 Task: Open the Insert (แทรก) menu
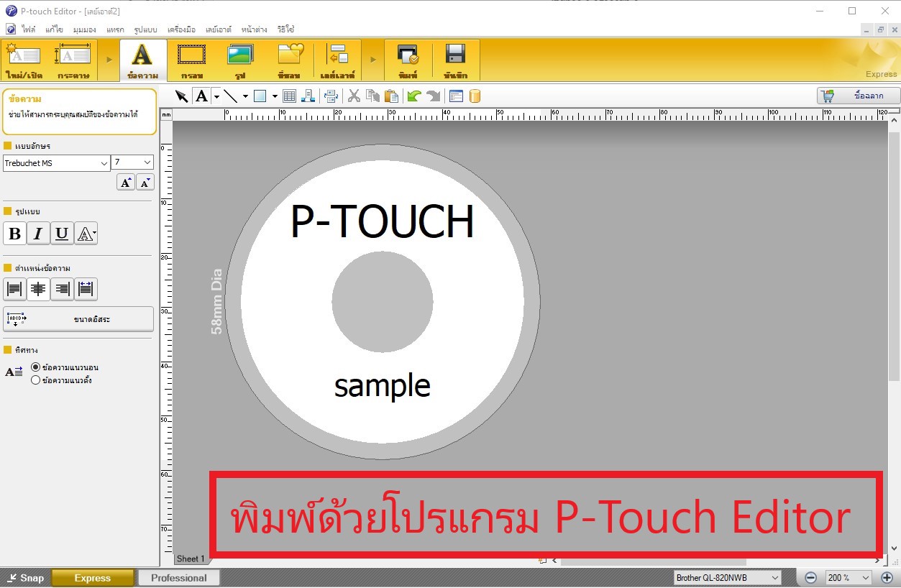coord(115,29)
